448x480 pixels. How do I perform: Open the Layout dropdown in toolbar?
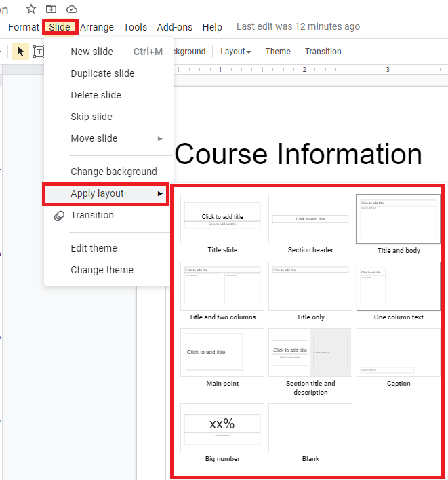tap(235, 52)
